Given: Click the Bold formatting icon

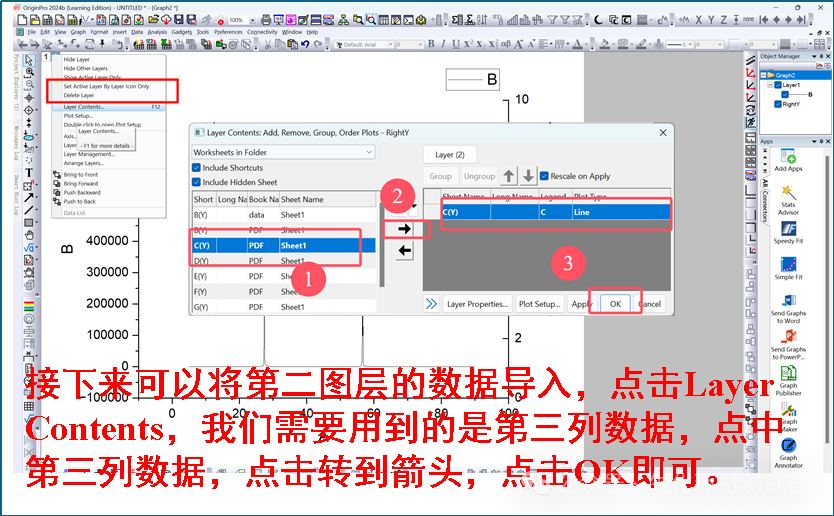Looking at the screenshot, I should (431, 44).
